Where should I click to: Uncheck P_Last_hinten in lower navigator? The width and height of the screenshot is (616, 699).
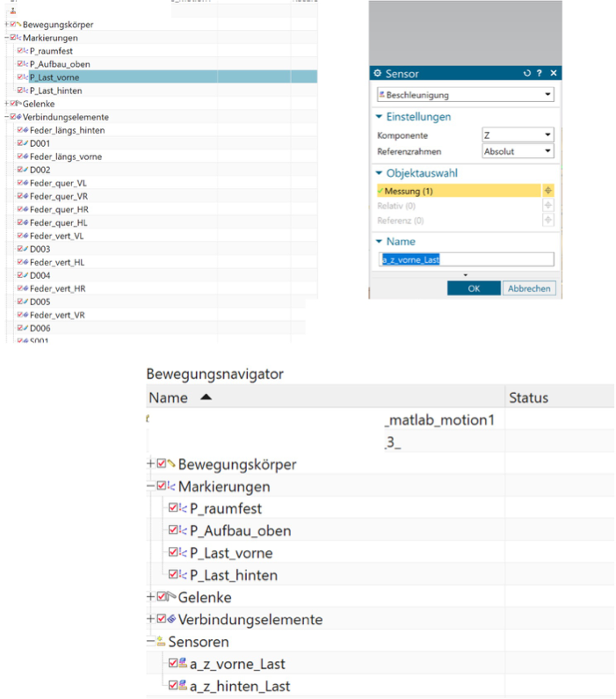pyautogui.click(x=173, y=574)
